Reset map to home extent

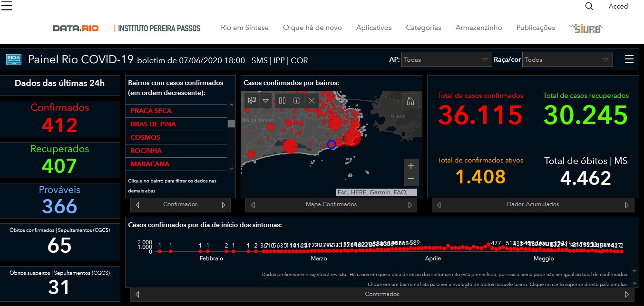tap(410, 101)
